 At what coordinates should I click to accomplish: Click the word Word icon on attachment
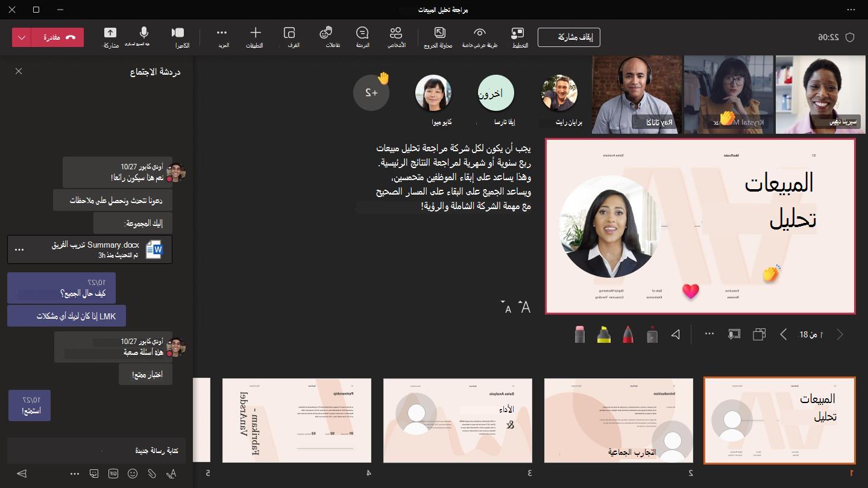155,249
